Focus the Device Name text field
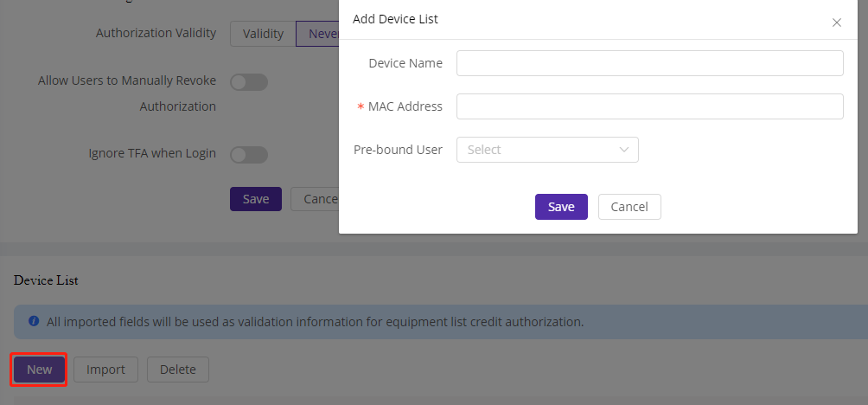This screenshot has height=405, width=868. tap(649, 63)
